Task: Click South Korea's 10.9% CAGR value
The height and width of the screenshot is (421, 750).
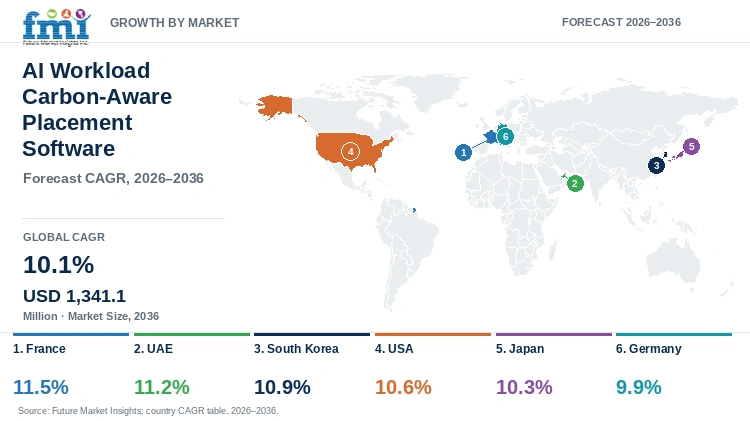Action: pos(282,387)
